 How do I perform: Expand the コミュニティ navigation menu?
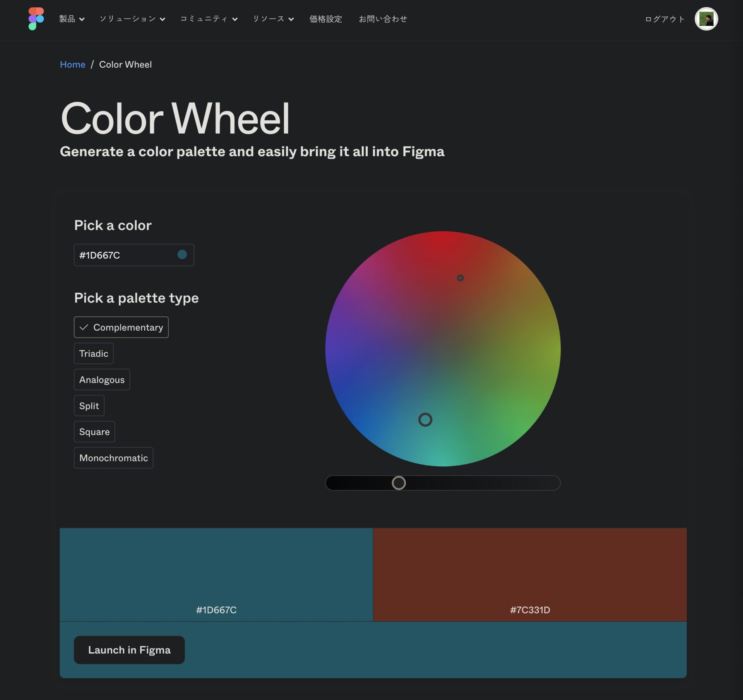click(x=208, y=19)
